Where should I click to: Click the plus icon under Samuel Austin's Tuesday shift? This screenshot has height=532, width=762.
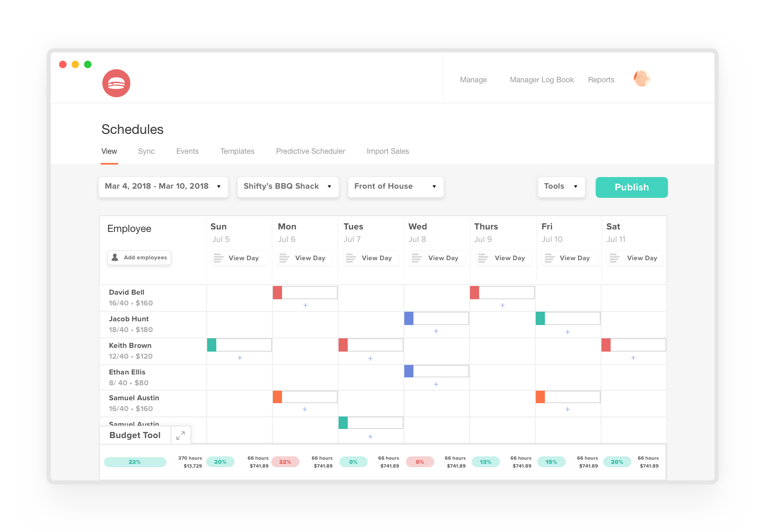(369, 437)
